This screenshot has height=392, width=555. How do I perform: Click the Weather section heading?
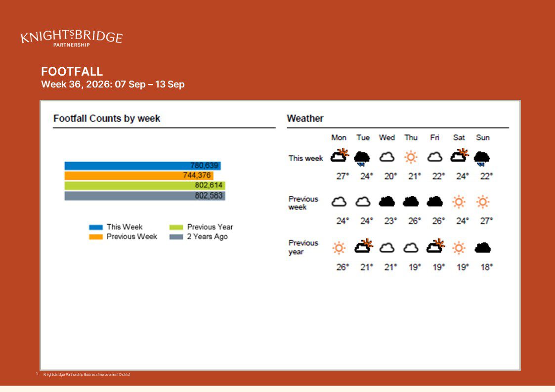point(305,118)
